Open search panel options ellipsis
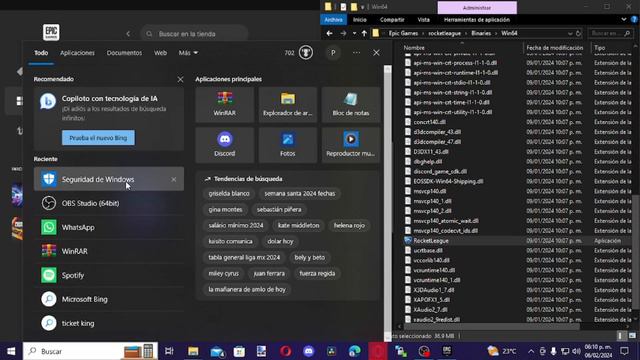This screenshot has width=640, height=360. (356, 53)
